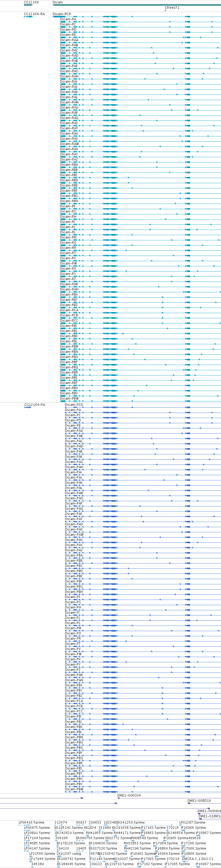Click the Dscam gene label at top
Image resolution: width=221 pixels, height=868 pixels.
(58, 2)
